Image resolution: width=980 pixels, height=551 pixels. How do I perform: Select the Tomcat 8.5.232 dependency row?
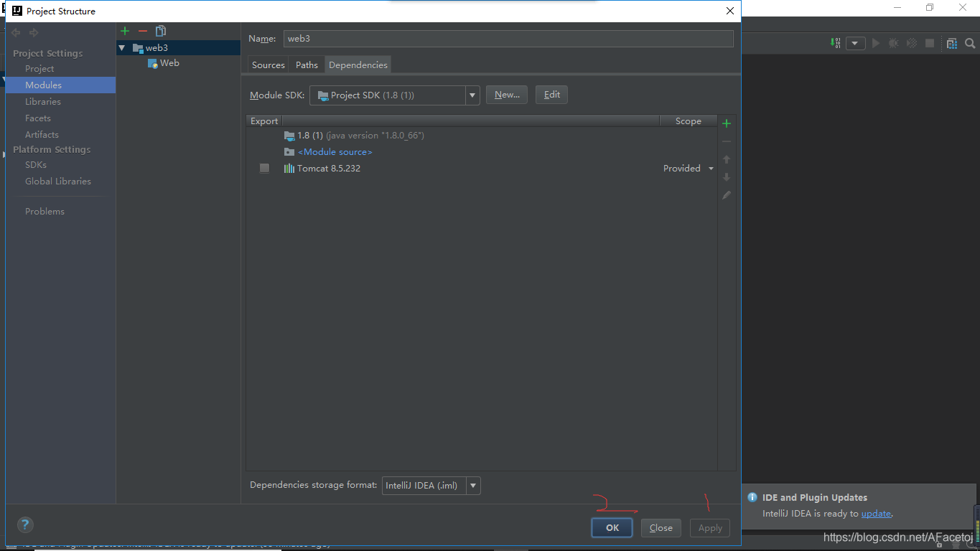[x=482, y=169]
